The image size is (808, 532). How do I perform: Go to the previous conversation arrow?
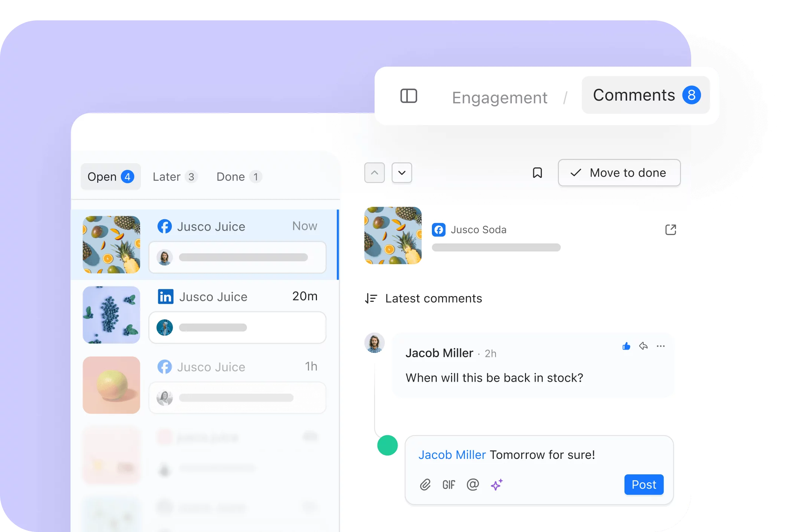[374, 173]
